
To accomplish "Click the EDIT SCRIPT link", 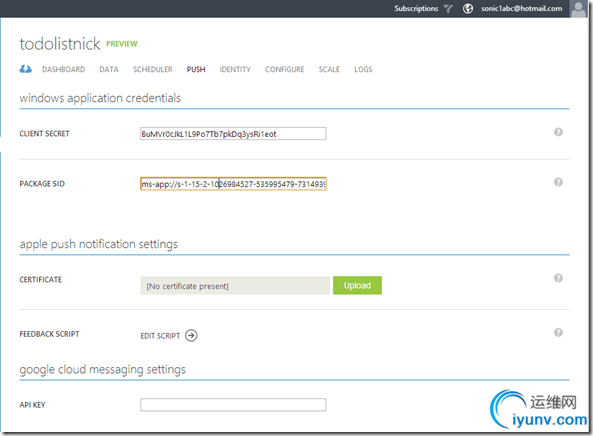I will [160, 336].
